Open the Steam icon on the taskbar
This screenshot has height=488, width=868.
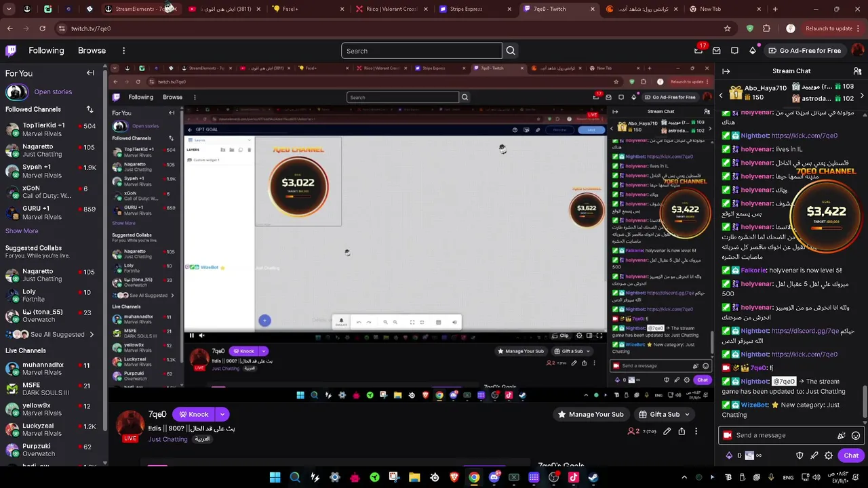point(593,477)
